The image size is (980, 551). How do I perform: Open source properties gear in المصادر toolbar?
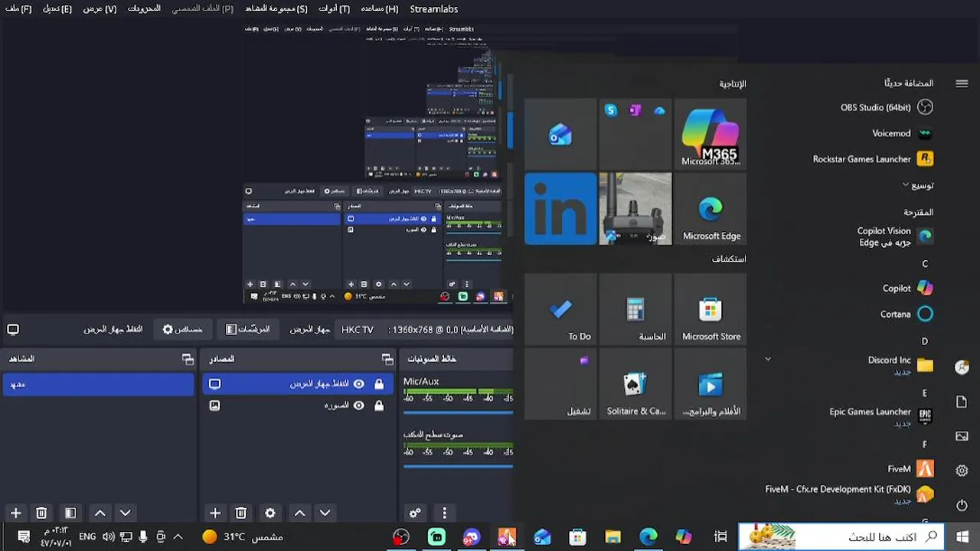(270, 513)
